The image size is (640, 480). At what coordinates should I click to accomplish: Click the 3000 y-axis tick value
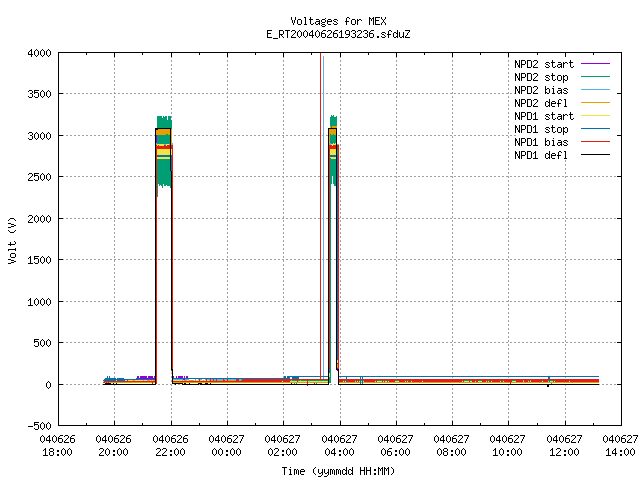pyautogui.click(x=40, y=136)
